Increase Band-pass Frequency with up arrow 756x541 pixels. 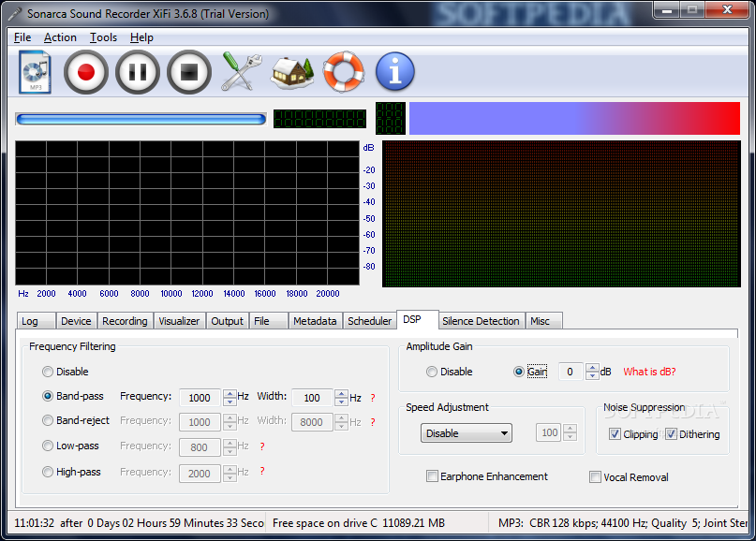[230, 393]
